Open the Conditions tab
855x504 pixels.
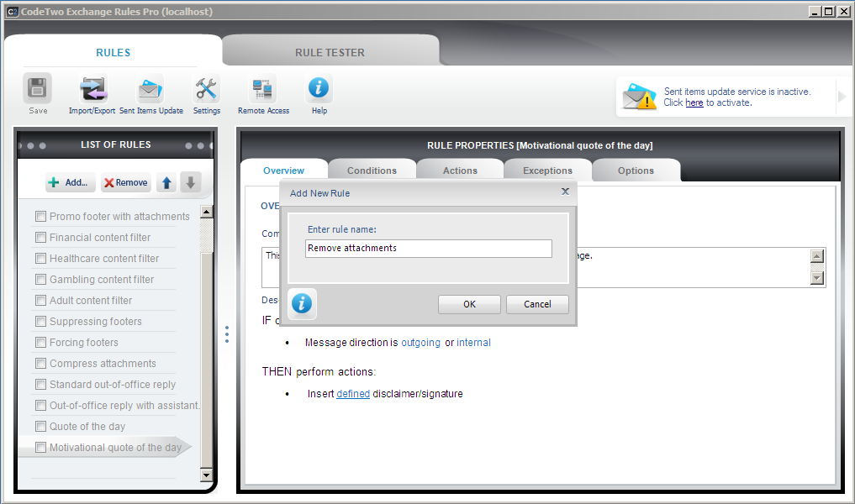click(372, 171)
